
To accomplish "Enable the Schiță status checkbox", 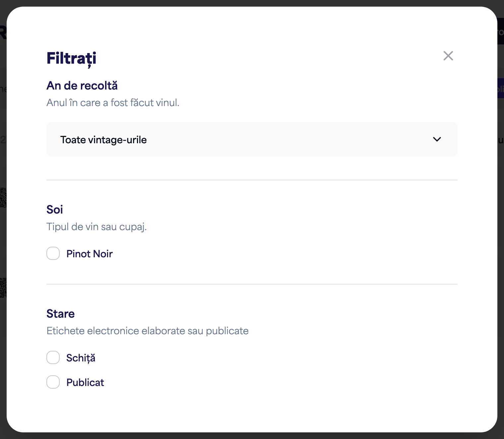I will coord(53,357).
